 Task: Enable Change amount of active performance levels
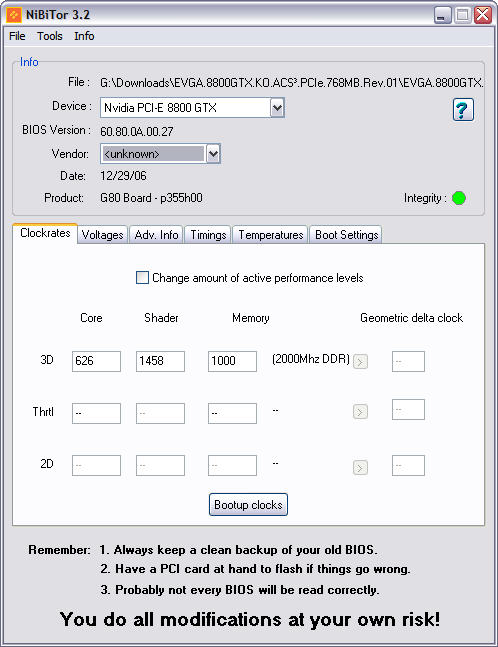pos(142,277)
